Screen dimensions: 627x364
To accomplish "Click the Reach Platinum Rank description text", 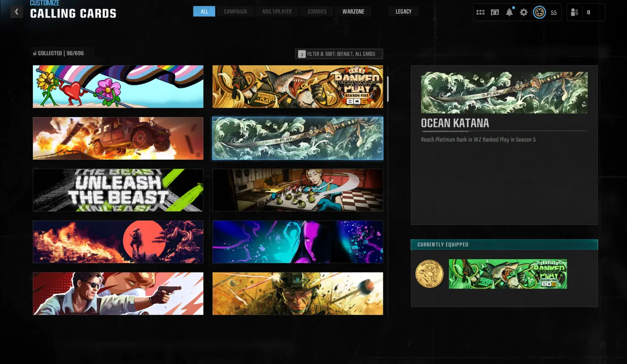I will point(478,140).
